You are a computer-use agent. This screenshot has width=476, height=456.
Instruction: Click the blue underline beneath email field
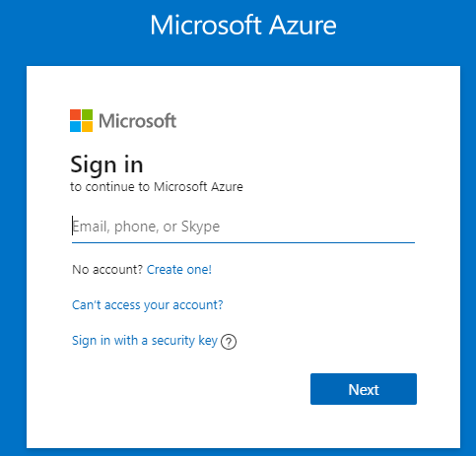[243, 242]
